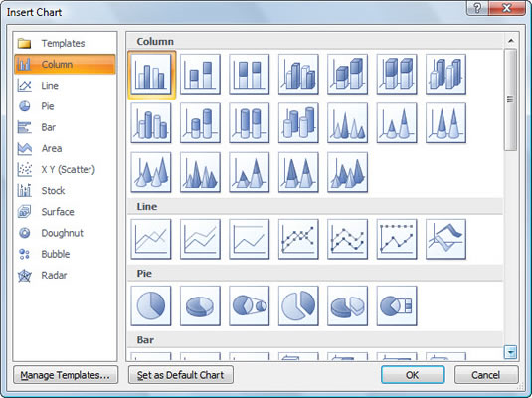Select the Line with Markers chart icon
This screenshot has width=532, height=398.
(x=298, y=239)
